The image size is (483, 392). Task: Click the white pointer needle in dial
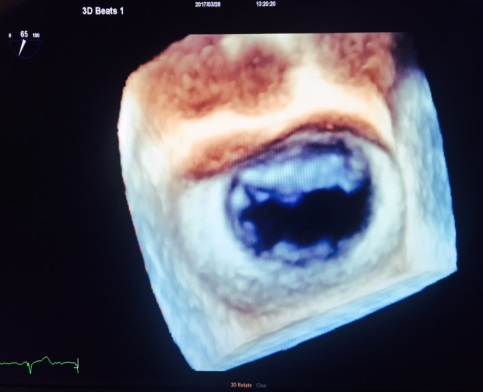coord(22,47)
